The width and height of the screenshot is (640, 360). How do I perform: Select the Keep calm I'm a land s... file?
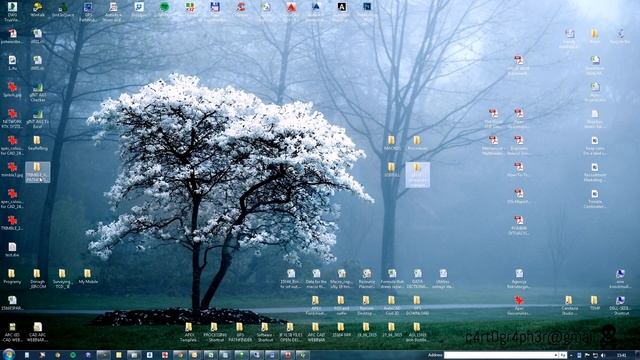pyautogui.click(x=595, y=146)
